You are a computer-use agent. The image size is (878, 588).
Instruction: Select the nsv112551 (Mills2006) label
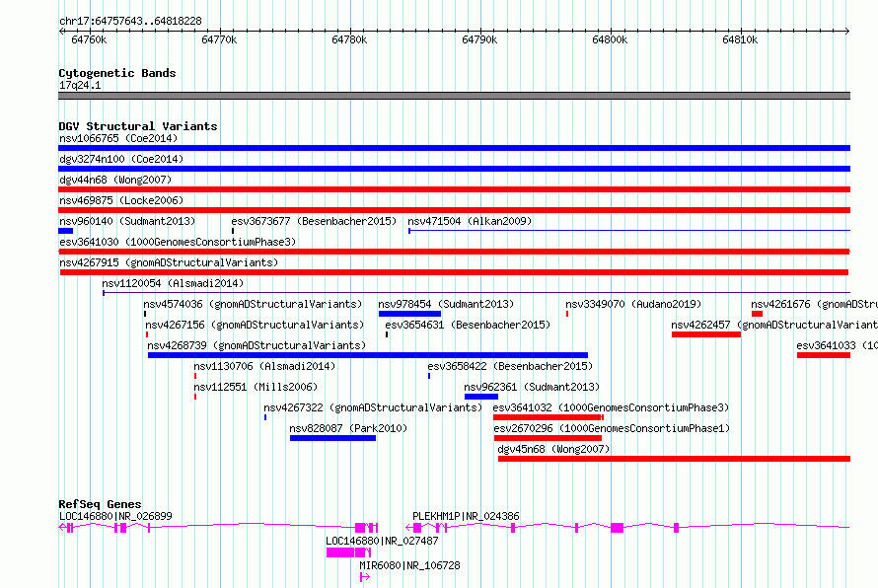[x=256, y=387]
